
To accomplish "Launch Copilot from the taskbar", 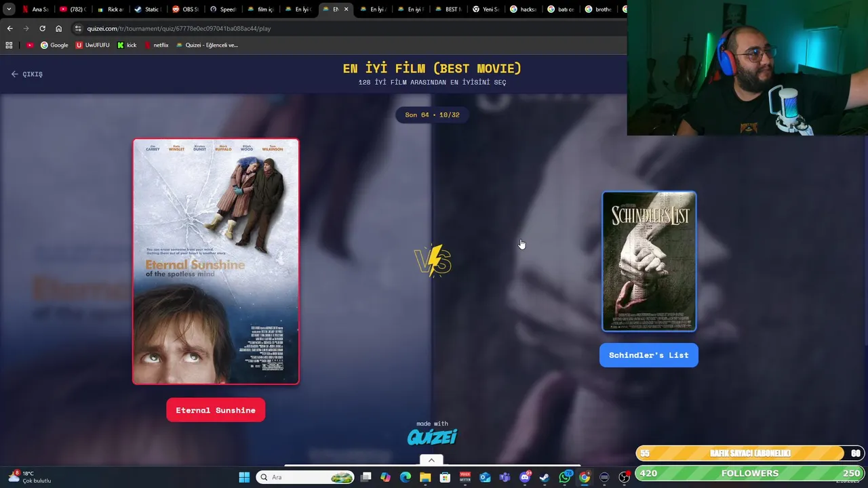I will click(386, 477).
